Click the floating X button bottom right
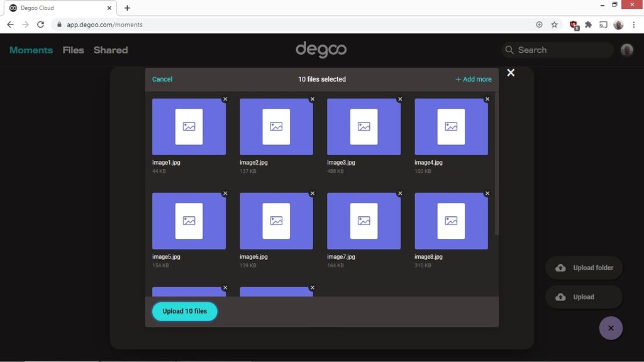Viewport: 644px width, 362px height. tap(611, 327)
